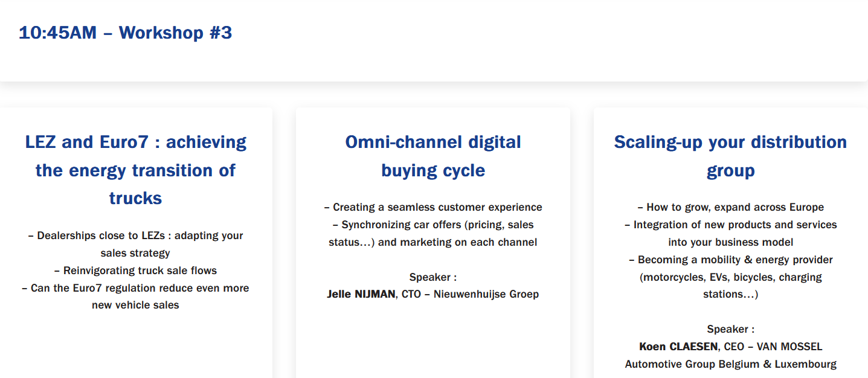
Task: Click the "10:45AM – Workshop #3" heading
Action: pyautogui.click(x=125, y=33)
